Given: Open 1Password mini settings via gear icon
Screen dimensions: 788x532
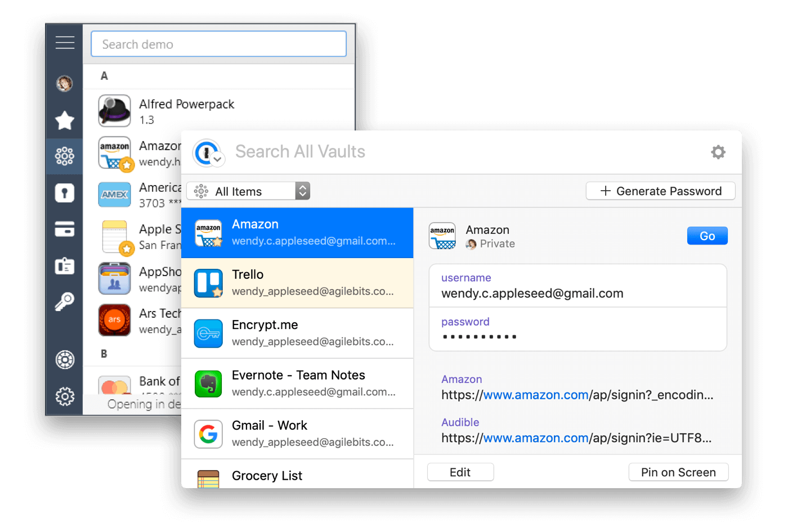Looking at the screenshot, I should [718, 152].
